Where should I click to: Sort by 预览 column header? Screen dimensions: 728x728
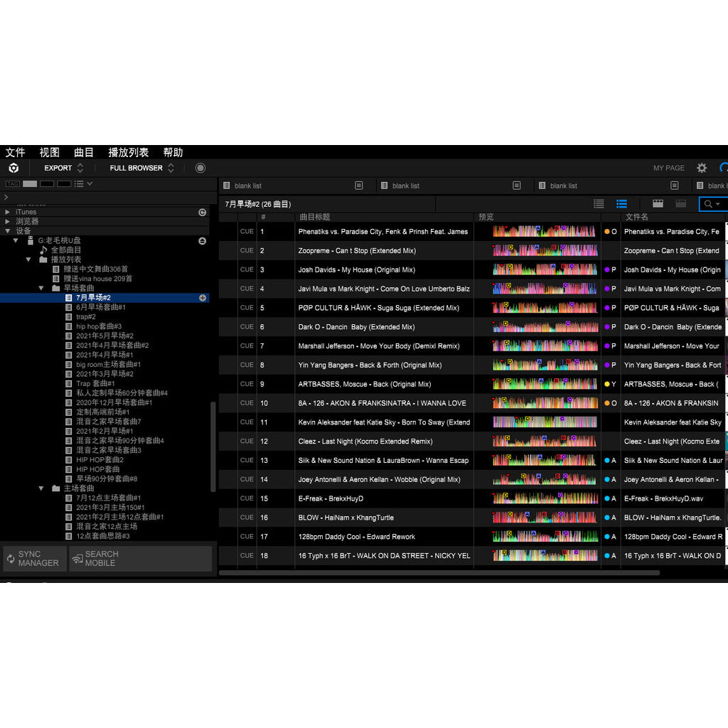tap(537, 217)
